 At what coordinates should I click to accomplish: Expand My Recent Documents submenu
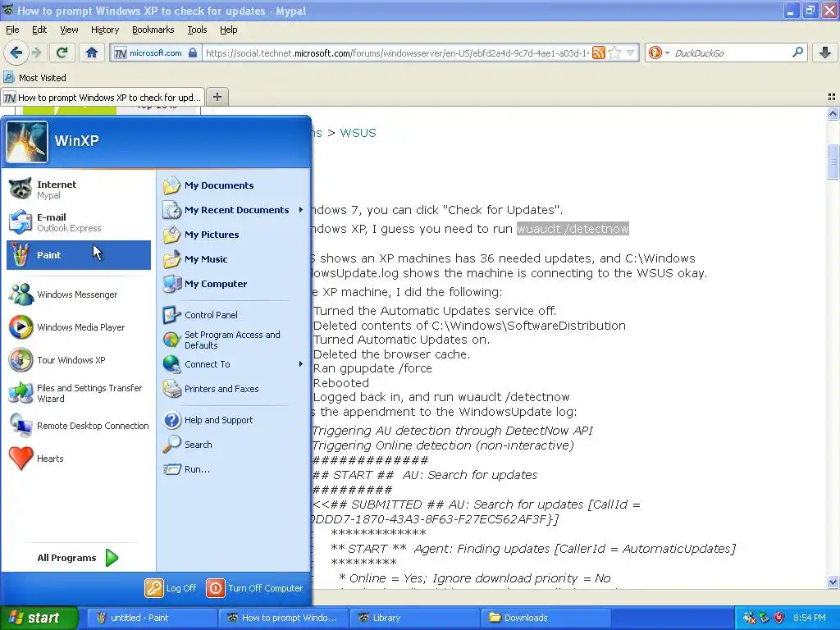click(x=234, y=210)
